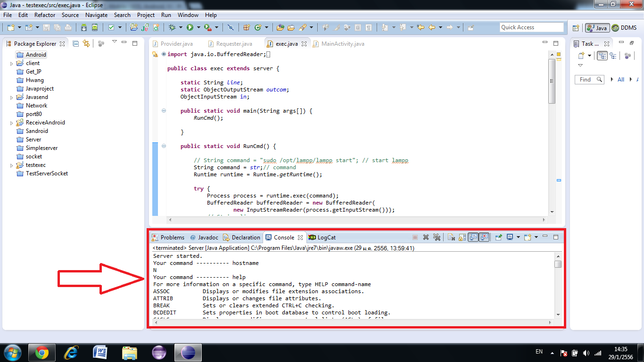Image resolution: width=644 pixels, height=362 pixels.
Task: Click the Skip All Breakpoints icon
Action: pyautogui.click(x=230, y=27)
